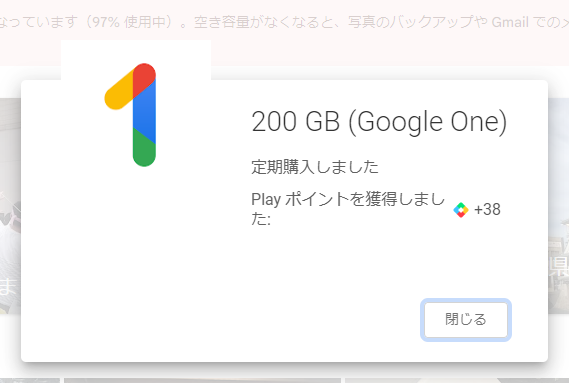The height and width of the screenshot is (383, 569).
Task: Click the Google One number-one logo
Action: (x=130, y=115)
